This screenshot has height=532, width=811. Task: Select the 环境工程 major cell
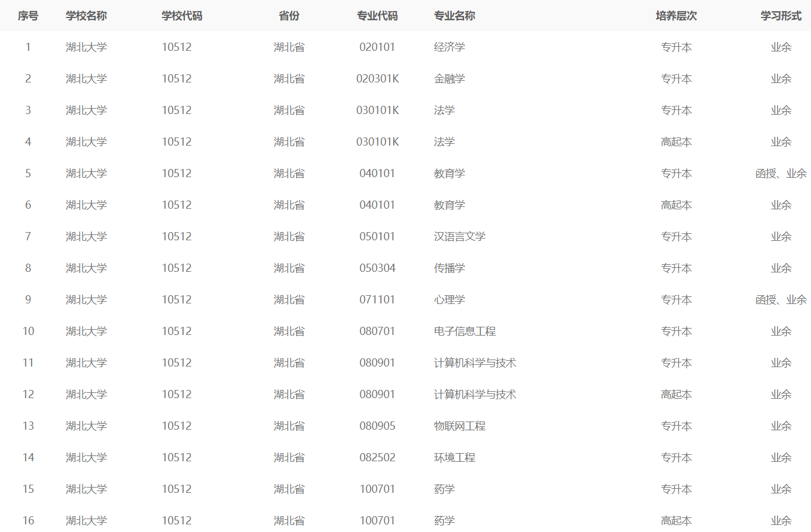[455, 458]
